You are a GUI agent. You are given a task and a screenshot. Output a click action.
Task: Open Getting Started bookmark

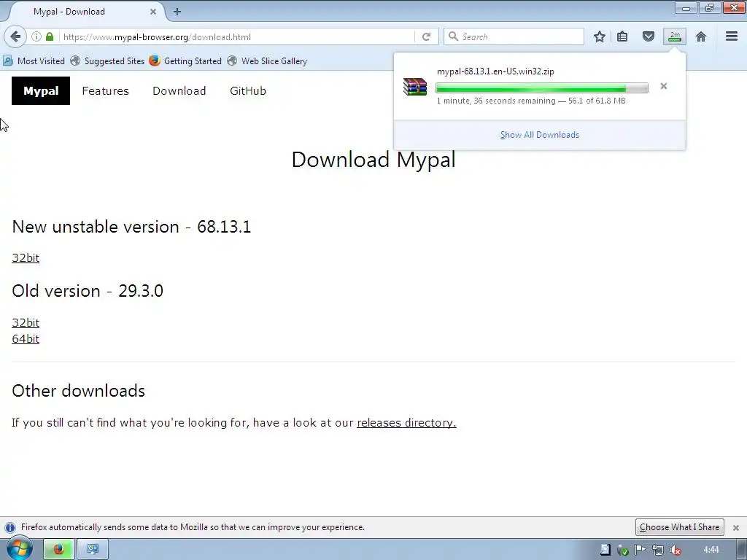coord(185,61)
